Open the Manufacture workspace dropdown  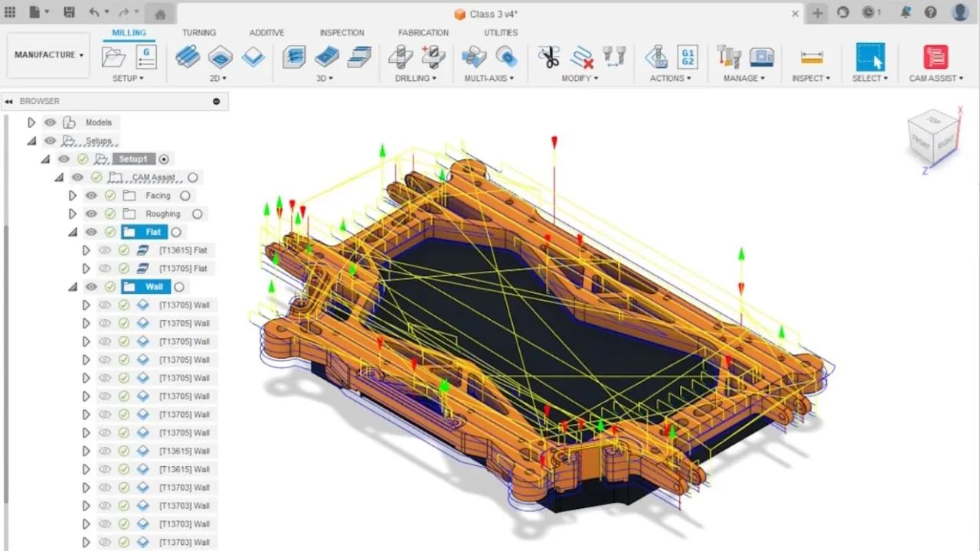pos(47,54)
